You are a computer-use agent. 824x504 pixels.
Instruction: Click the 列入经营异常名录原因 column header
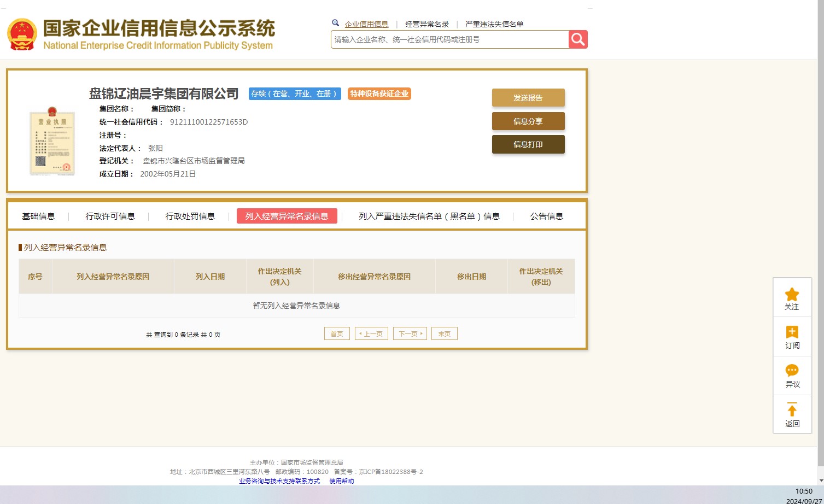click(x=113, y=277)
